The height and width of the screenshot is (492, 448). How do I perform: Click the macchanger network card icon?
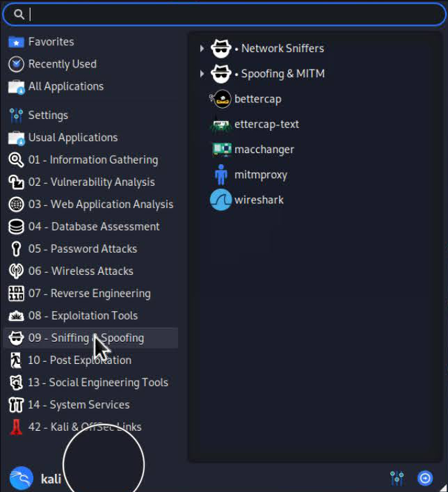[x=221, y=150]
